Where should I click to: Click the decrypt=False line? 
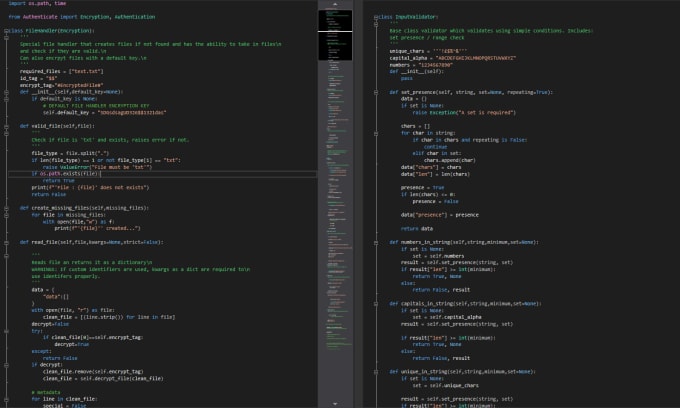pyautogui.click(x=50, y=324)
